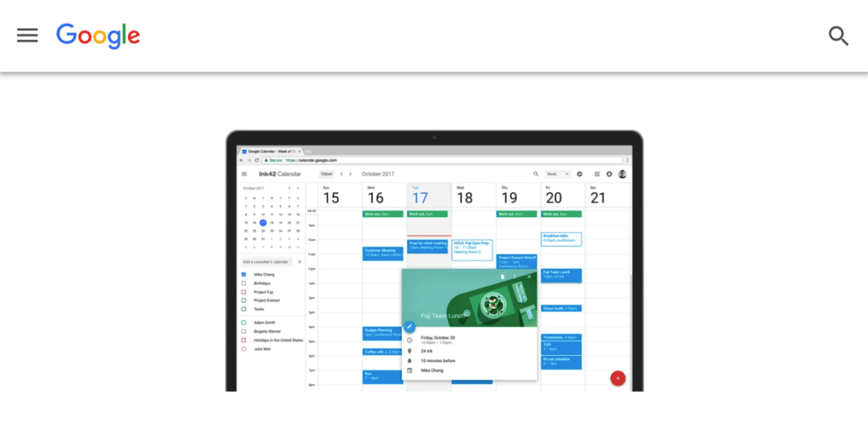Screen dimensions: 868x440
Task: Open the Google blog hamburger menu
Action: click(27, 36)
